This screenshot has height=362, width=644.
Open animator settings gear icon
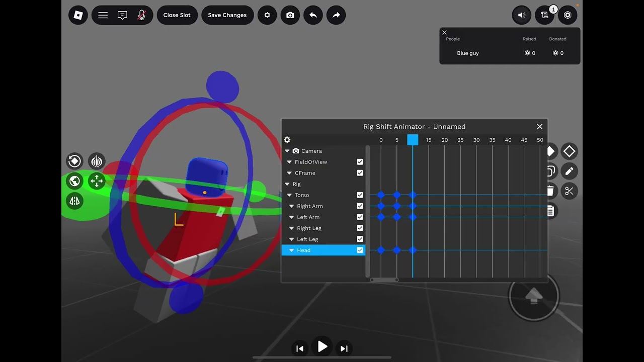click(x=287, y=140)
